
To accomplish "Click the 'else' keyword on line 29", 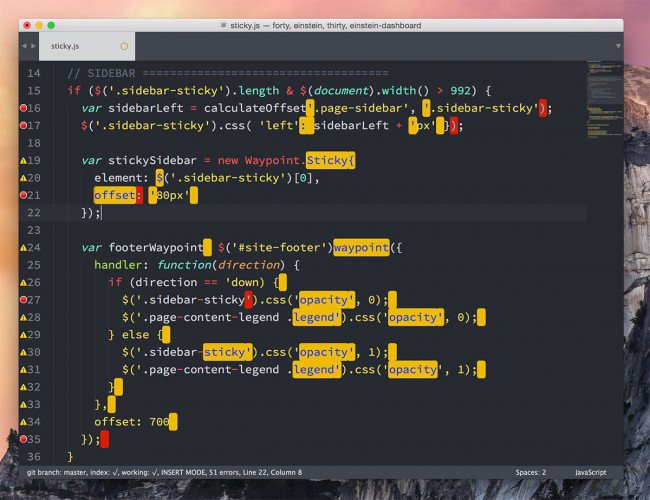I will (136, 335).
